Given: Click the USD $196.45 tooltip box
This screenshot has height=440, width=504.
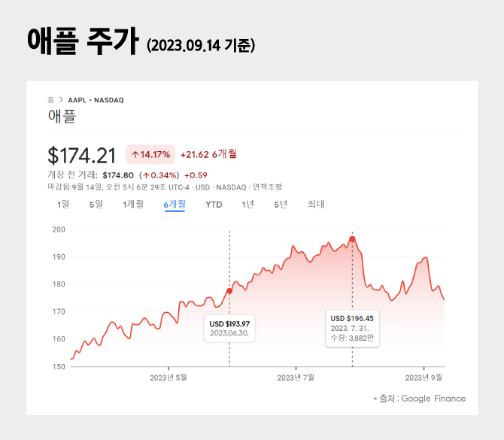Looking at the screenshot, I should [352, 328].
